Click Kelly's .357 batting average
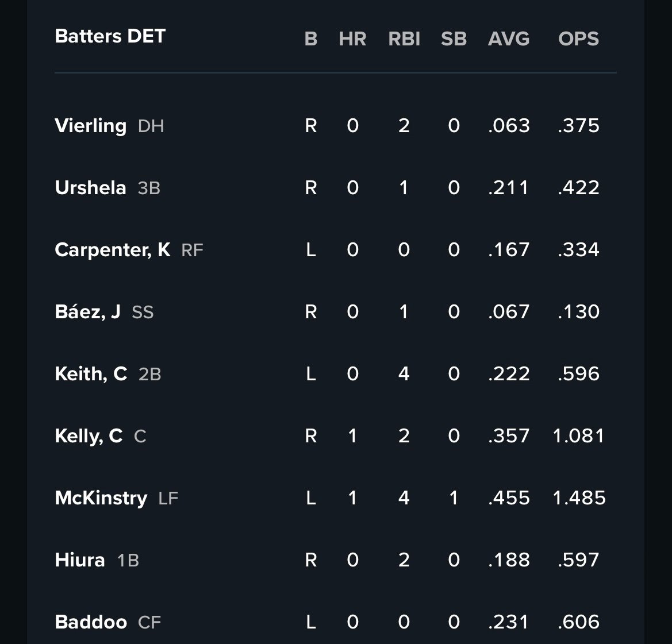The image size is (672, 644). coord(509,436)
